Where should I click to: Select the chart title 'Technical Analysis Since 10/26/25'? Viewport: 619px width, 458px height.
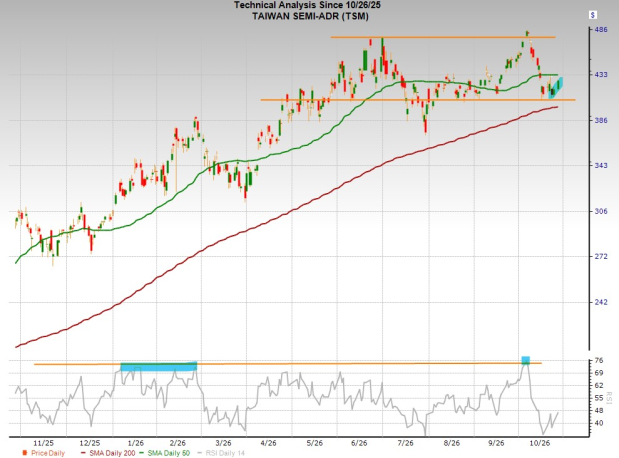pos(307,5)
